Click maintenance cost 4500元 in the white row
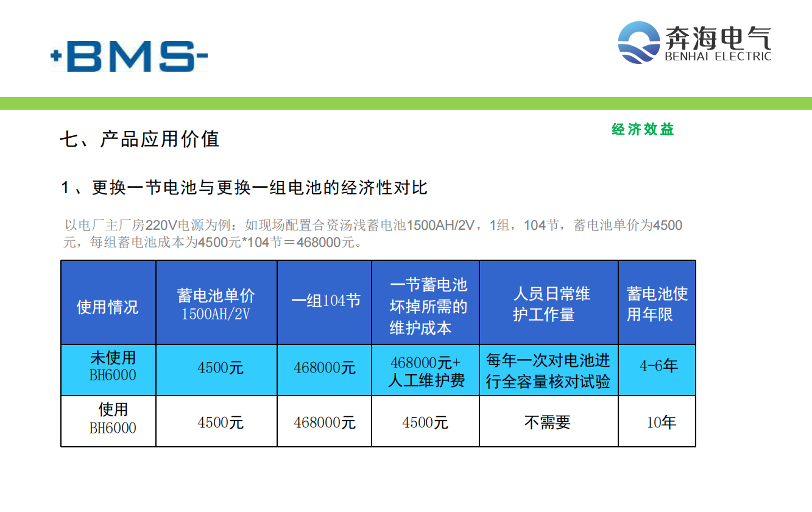Viewport: 812px width, 512px height. pos(425,422)
